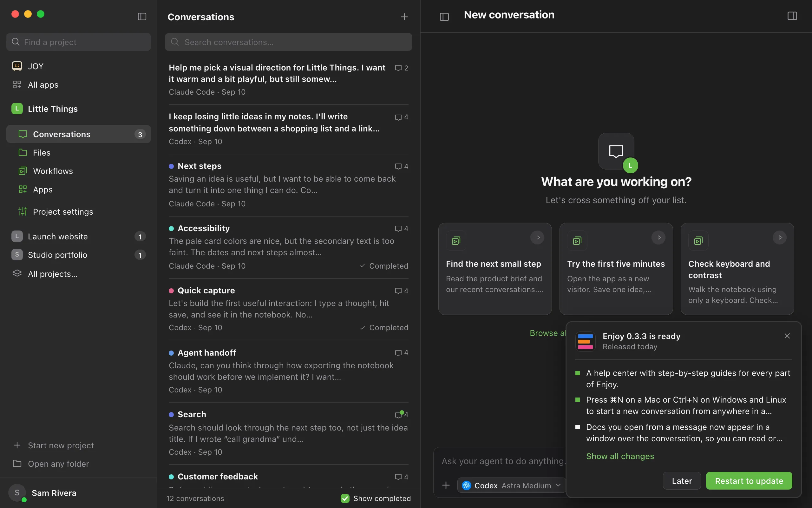Screen dimensions: 812x508
Task: Focus the Search conversations field
Action: [x=289, y=42]
